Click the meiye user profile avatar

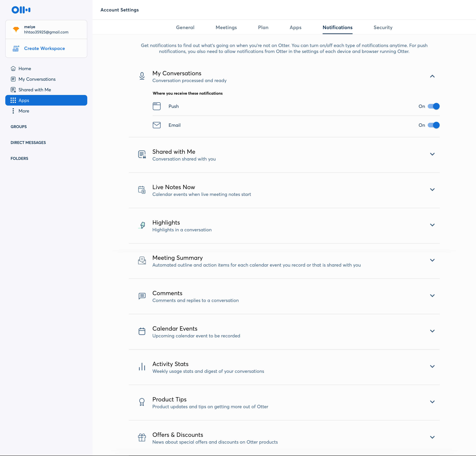tap(16, 29)
